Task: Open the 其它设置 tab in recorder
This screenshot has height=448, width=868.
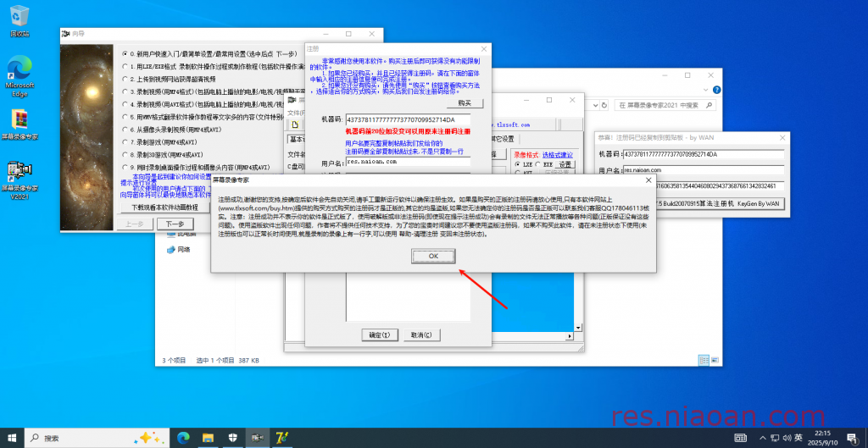Action: click(x=504, y=138)
